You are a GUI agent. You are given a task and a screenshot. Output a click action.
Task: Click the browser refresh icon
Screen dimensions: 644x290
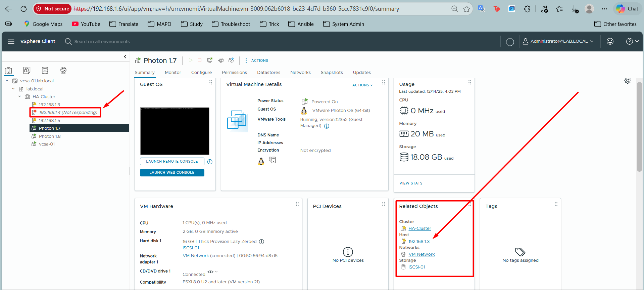coord(23,9)
